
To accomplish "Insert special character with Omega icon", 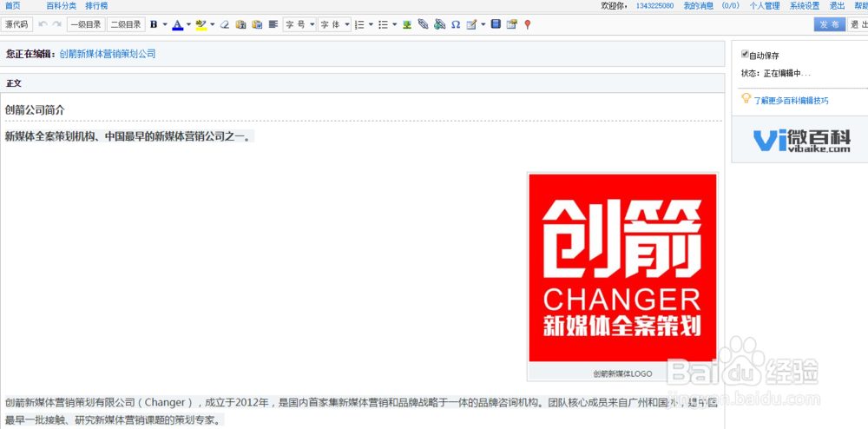I will coord(456,24).
